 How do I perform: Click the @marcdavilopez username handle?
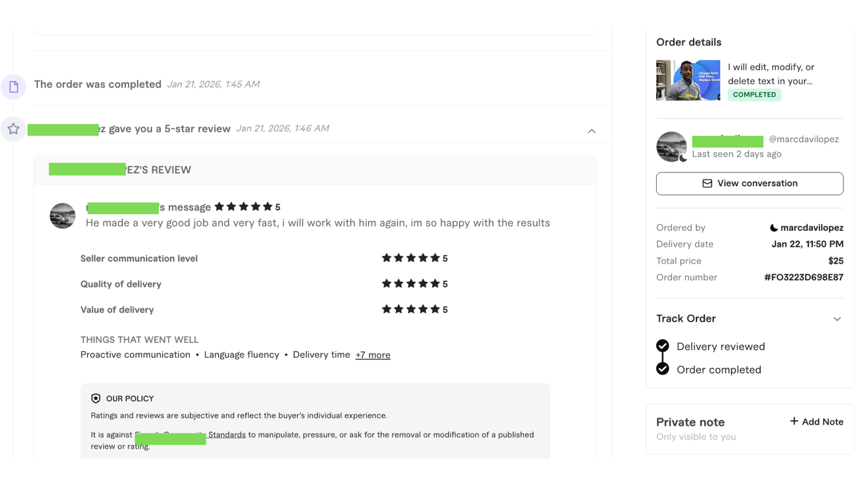(803, 139)
